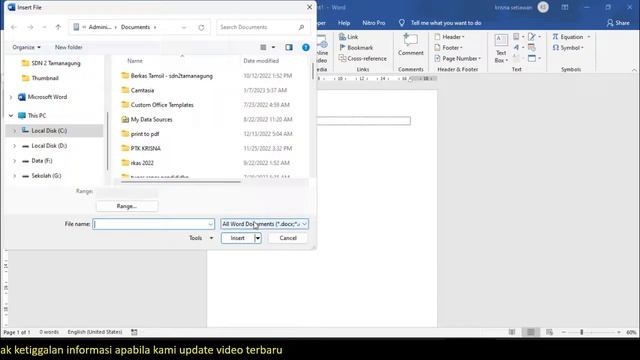640x360 pixels.
Task: Open the Insert button split arrow
Action: [258, 238]
